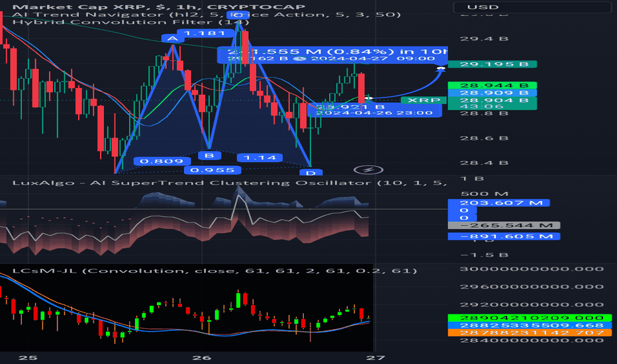
Task: Click date 25 on the time axis
Action: (28, 357)
